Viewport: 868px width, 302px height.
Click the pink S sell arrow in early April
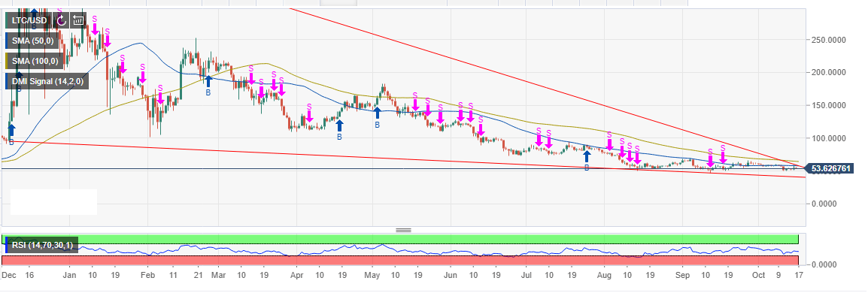308,118
